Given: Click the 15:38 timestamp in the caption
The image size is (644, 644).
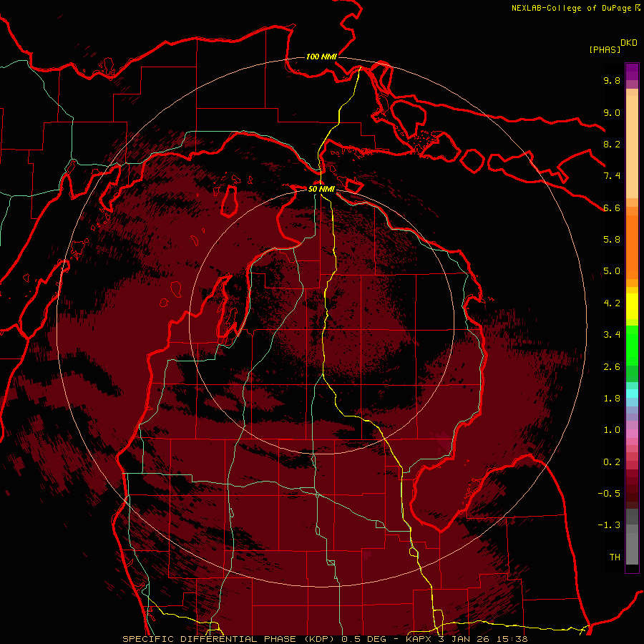Looking at the screenshot, I should (x=513, y=639).
